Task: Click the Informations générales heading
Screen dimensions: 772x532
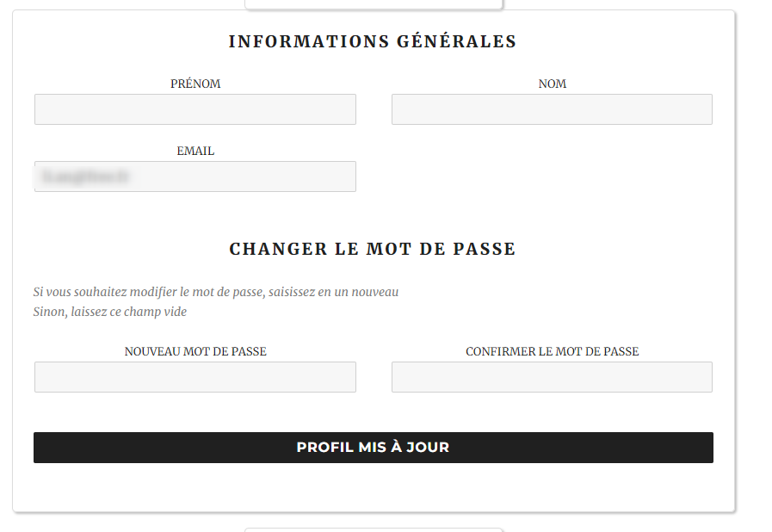Action: 373,41
